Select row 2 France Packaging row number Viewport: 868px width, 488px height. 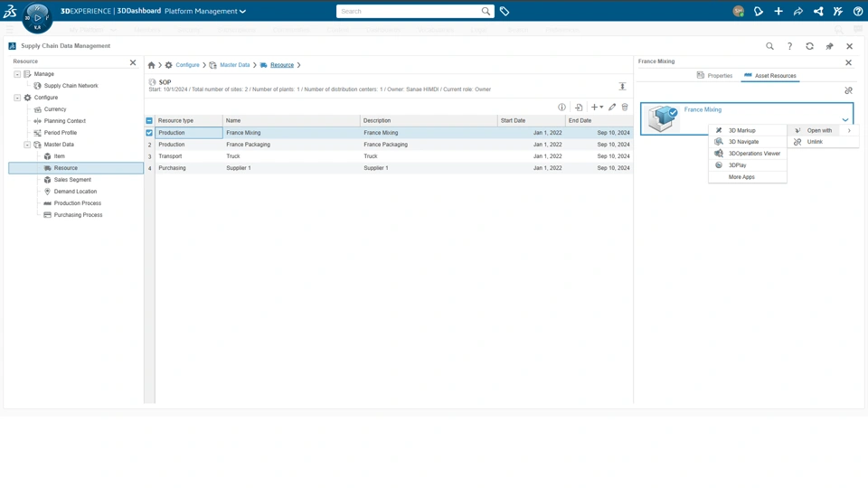[x=149, y=145]
